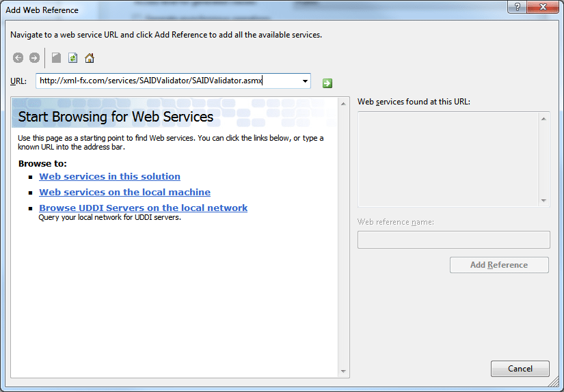Image resolution: width=564 pixels, height=392 pixels.
Task: Click the Start Browsing for Web Services heading
Action: [x=116, y=117]
